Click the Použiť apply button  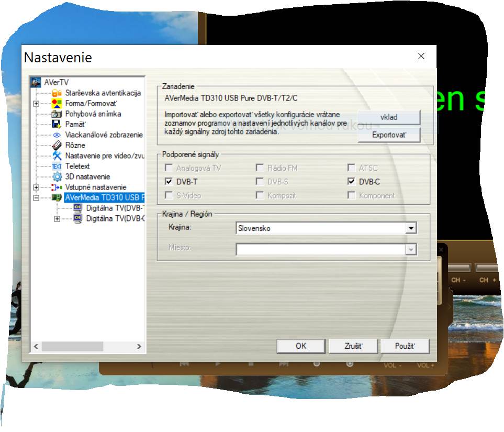pos(405,346)
